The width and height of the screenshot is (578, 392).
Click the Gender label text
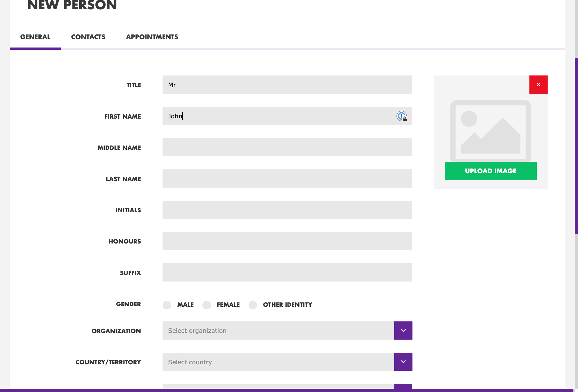(x=128, y=304)
